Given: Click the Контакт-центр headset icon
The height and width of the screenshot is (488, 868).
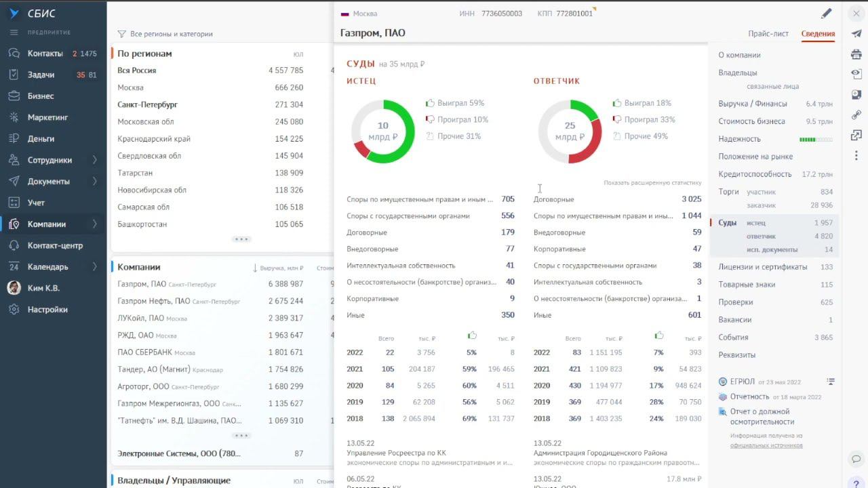Looking at the screenshot, I should 14,245.
